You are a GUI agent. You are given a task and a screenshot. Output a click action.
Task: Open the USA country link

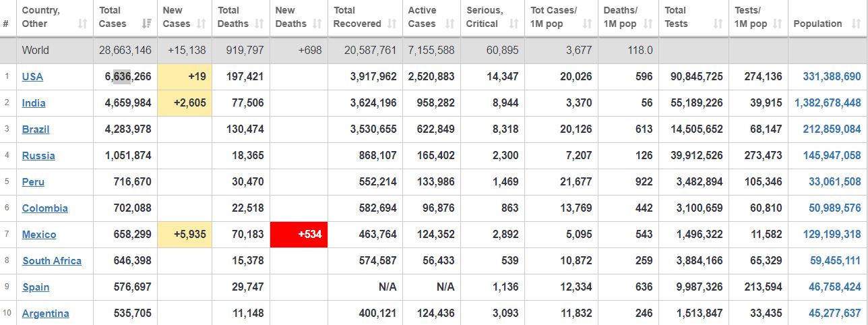[32, 76]
